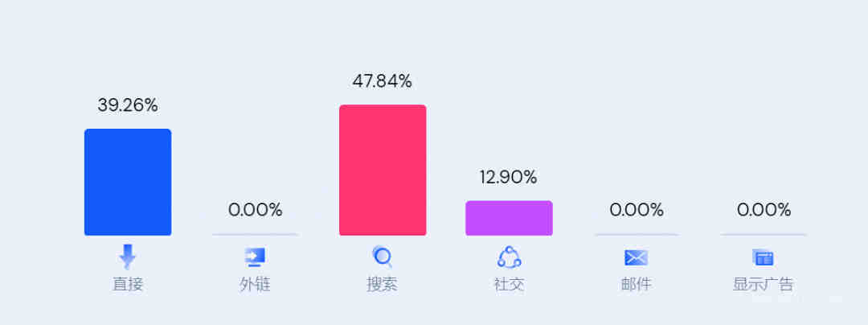868x325 pixels.
Task: Click the 0.00% value above 外链
Action: 256,210
